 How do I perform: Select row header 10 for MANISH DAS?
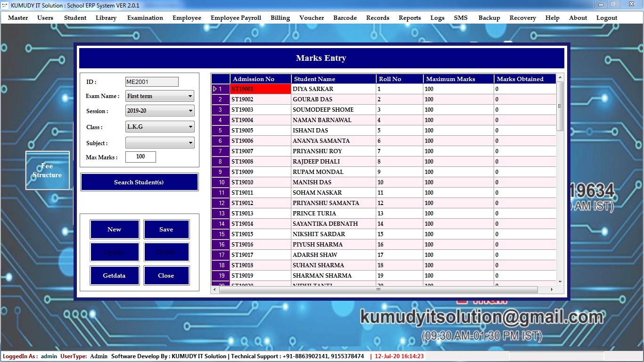click(221, 182)
